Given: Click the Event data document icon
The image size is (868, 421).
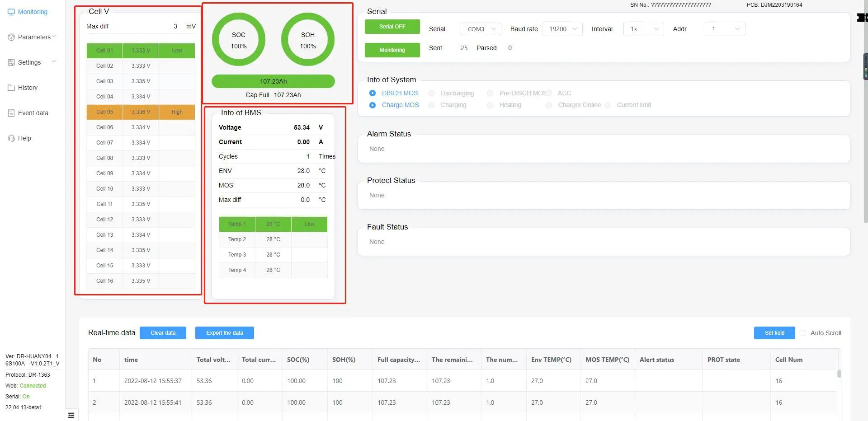Looking at the screenshot, I should pyautogui.click(x=11, y=112).
